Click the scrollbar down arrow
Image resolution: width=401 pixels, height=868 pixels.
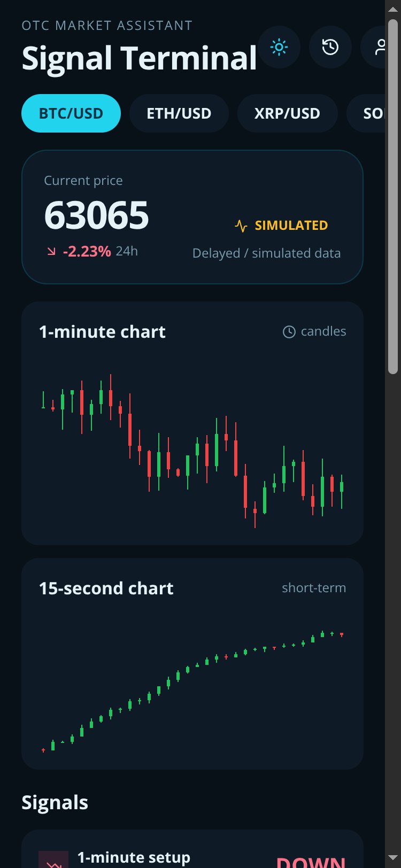click(x=393, y=858)
